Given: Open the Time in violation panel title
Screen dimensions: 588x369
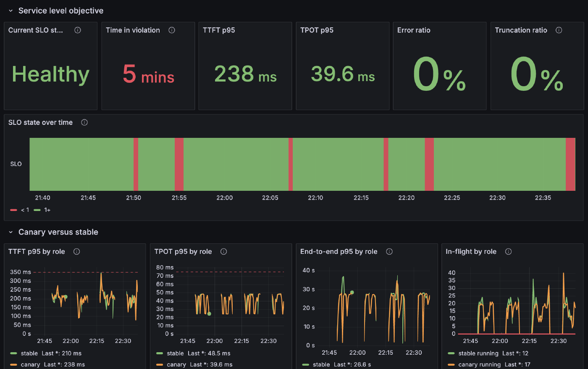Looking at the screenshot, I should [133, 30].
